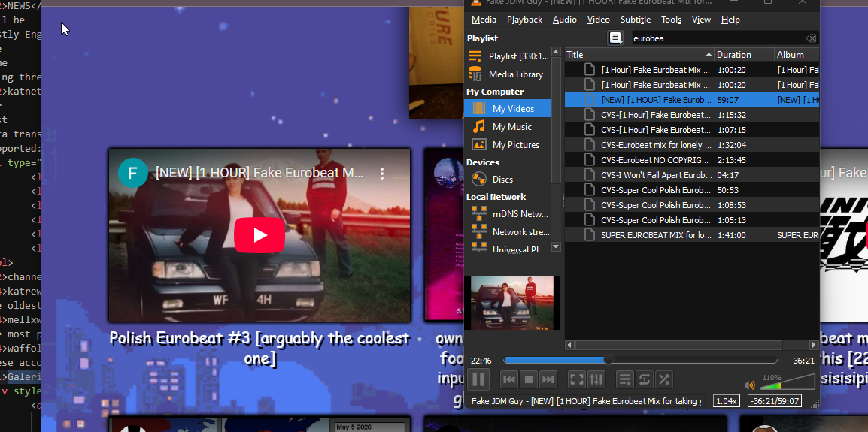
Task: Clear the playlist search text
Action: (x=810, y=38)
